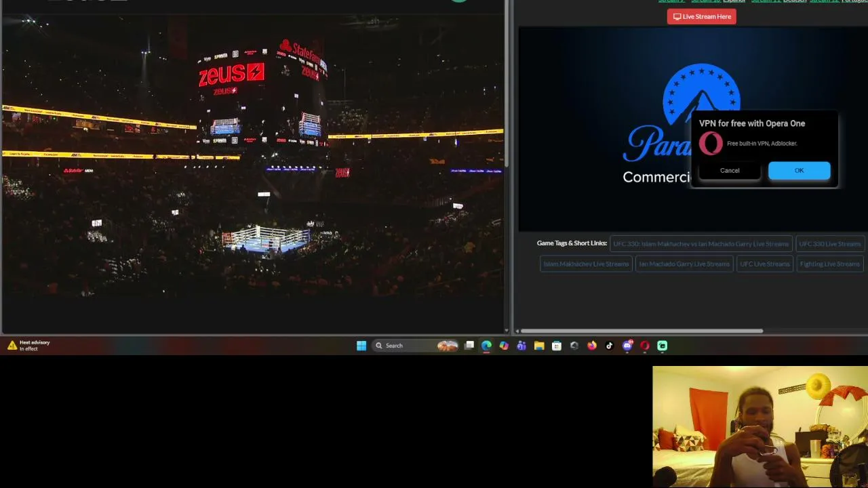Open Microsoft Teams from the taskbar
This screenshot has height=488, width=868.
[x=521, y=346]
